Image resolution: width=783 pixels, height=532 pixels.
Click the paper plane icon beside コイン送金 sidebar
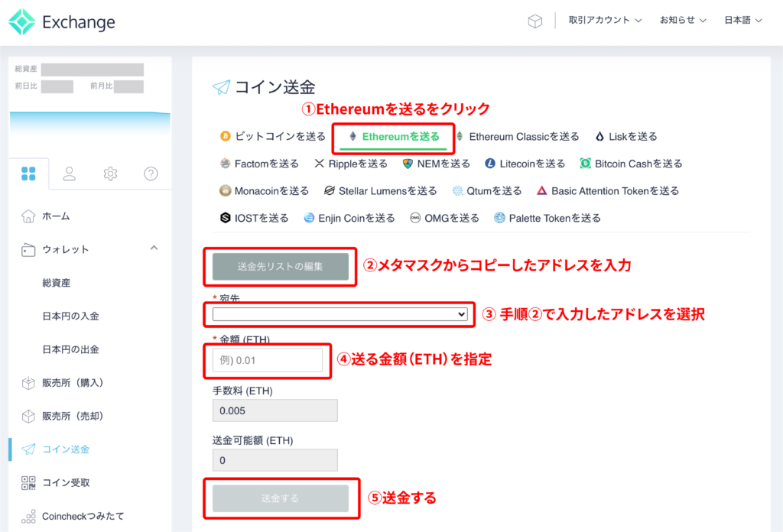(28, 449)
